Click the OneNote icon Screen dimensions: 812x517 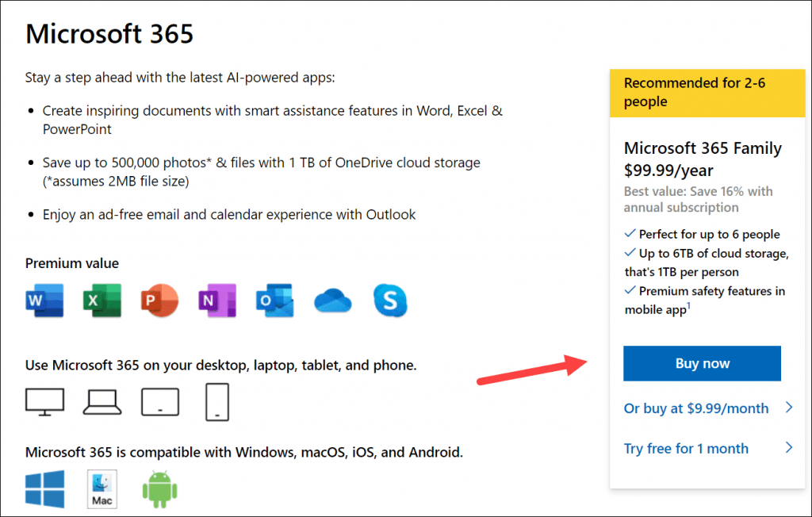(217, 301)
